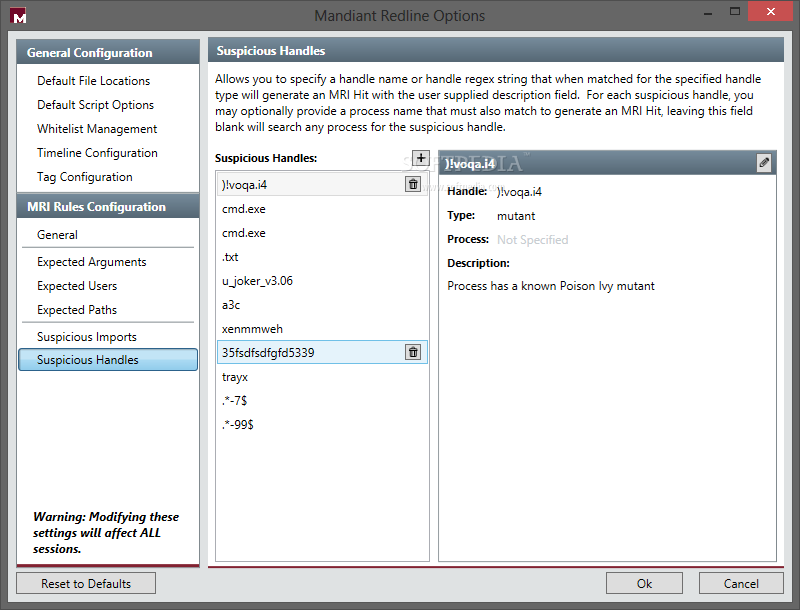Click the General Configuration section header
Image resolution: width=800 pixels, height=610 pixels.
point(108,53)
